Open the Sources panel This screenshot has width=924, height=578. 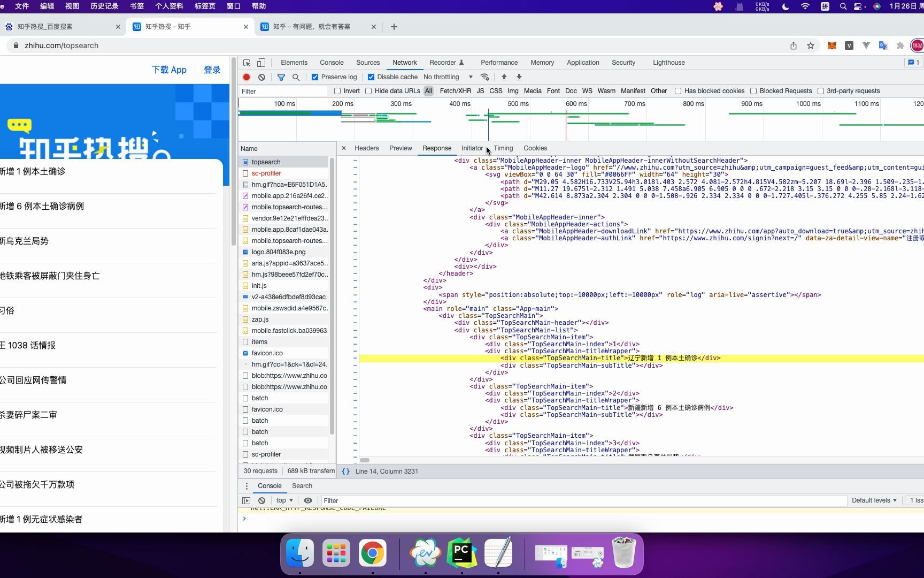click(x=368, y=63)
